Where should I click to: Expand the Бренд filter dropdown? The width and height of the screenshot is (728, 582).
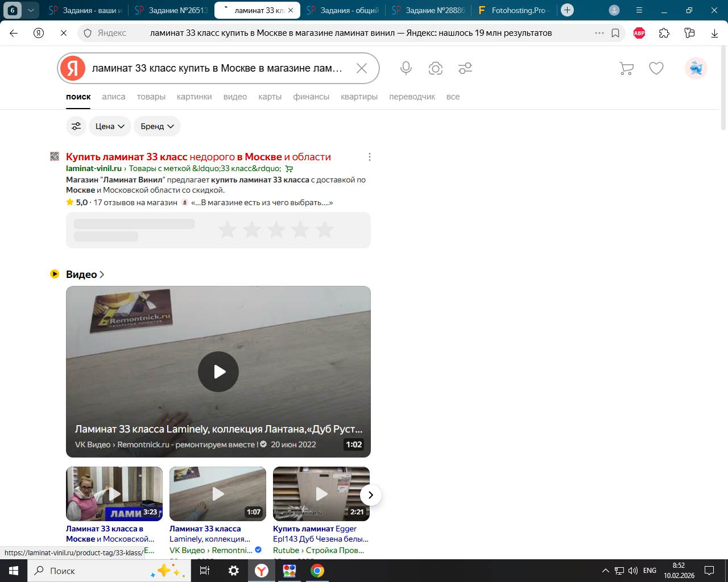[x=157, y=126]
